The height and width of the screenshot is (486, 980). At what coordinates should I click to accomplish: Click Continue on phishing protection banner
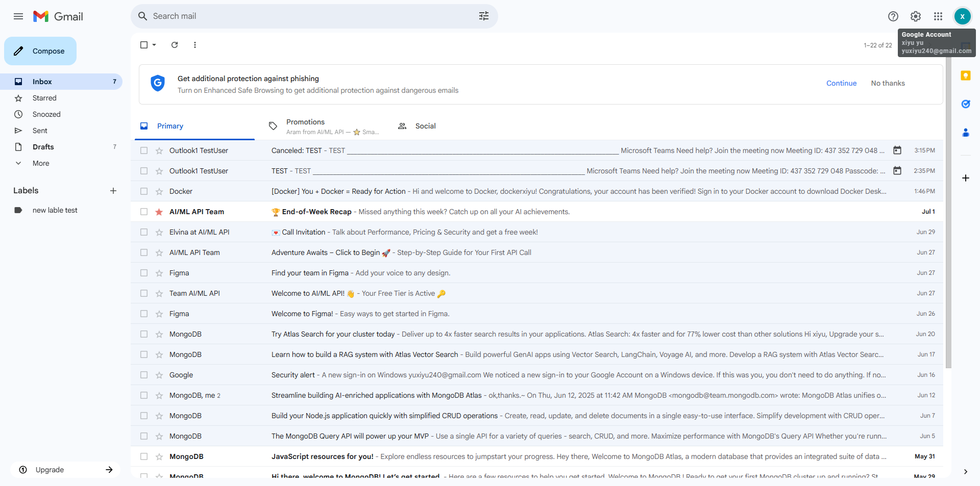click(841, 83)
